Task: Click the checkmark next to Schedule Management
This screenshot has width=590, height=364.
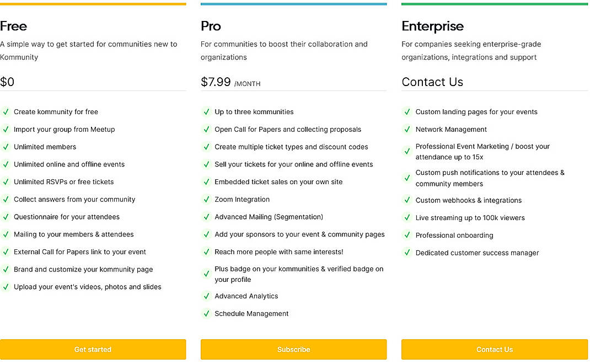Action: pos(206,313)
